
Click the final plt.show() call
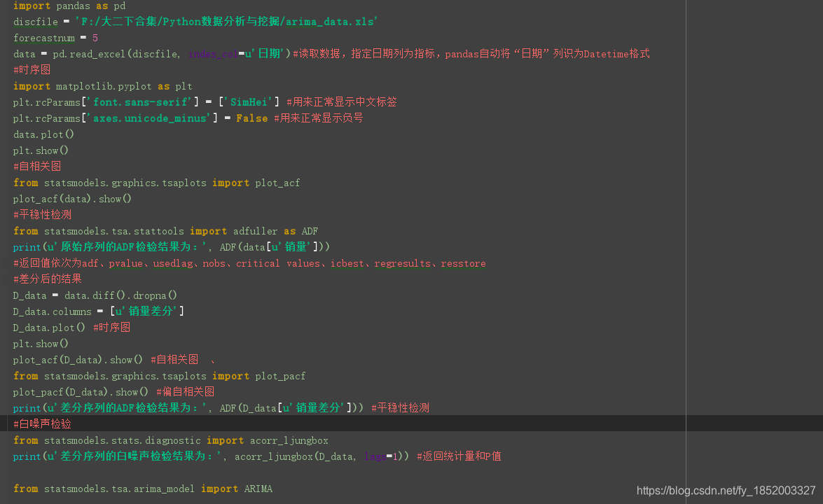40,343
